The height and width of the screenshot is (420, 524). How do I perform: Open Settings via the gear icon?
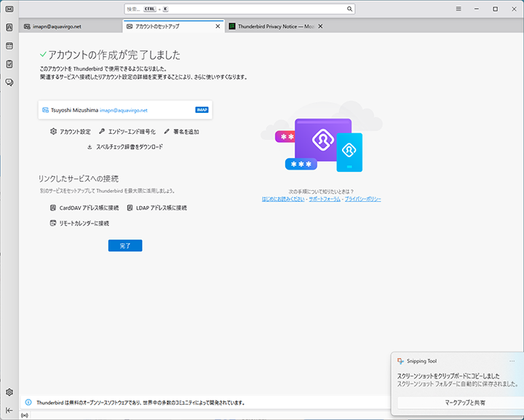[9, 392]
